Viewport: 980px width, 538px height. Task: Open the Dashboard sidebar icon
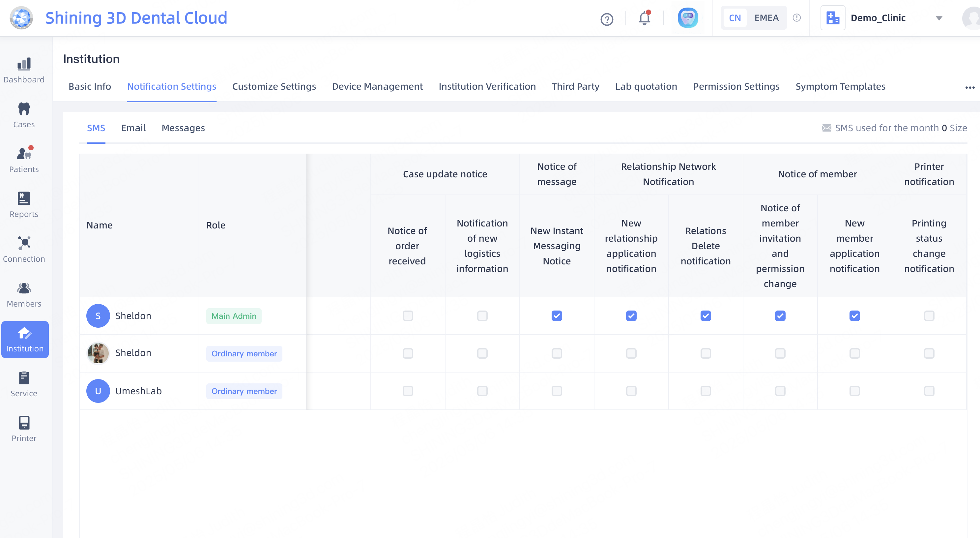point(24,65)
